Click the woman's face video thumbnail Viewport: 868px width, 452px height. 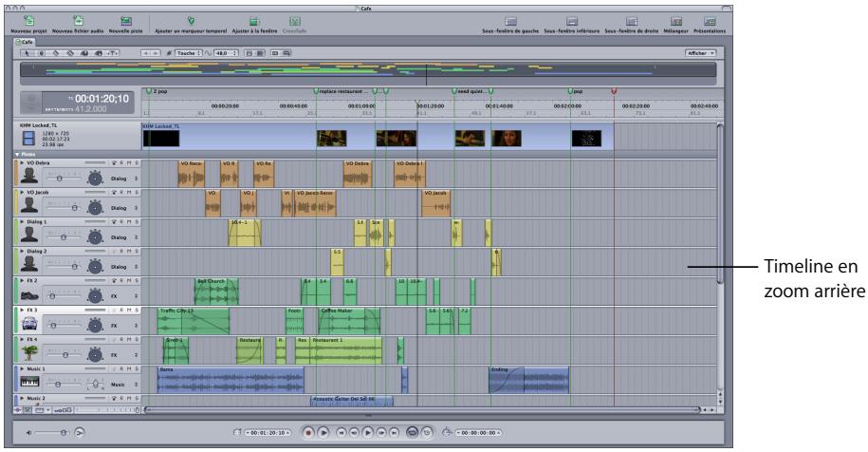click(507, 138)
